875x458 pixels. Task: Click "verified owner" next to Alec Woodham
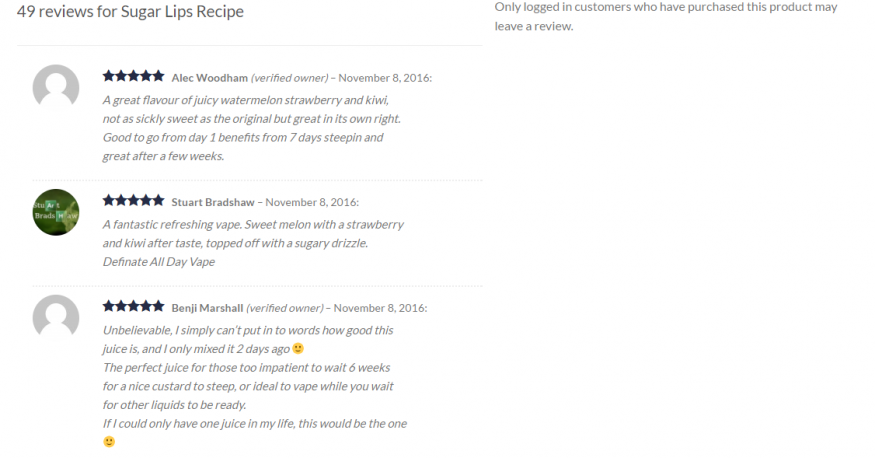[289, 77]
